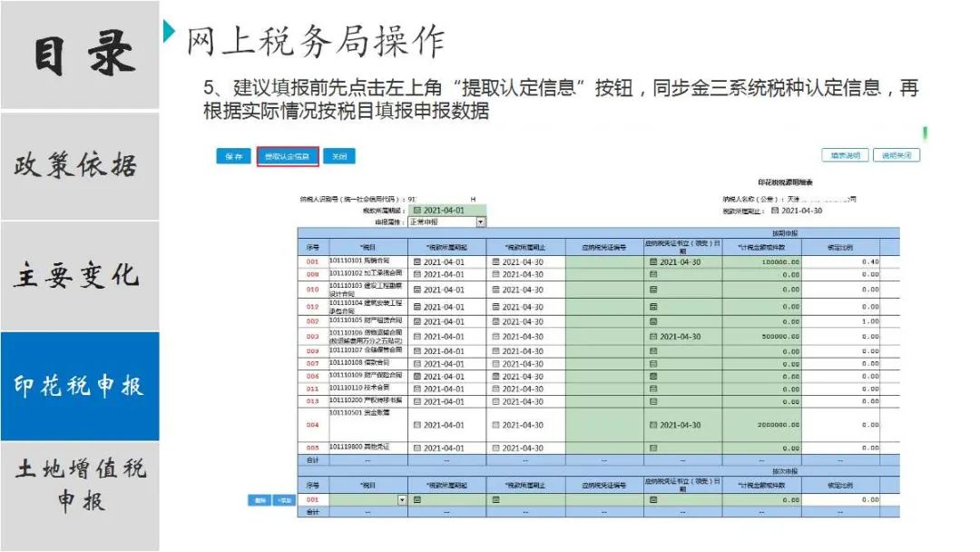Open 书立日期 calendar in 货物运输合同 row
This screenshot has height=552, width=980.
point(653,336)
